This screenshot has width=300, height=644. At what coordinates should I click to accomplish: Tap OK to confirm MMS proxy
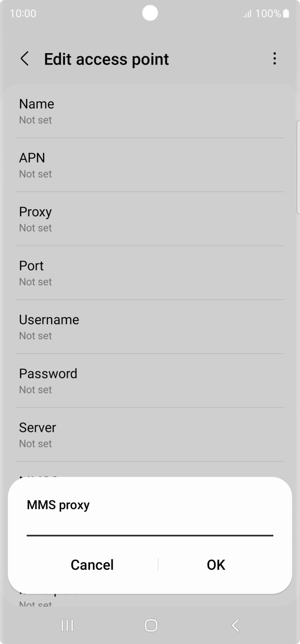tap(215, 565)
